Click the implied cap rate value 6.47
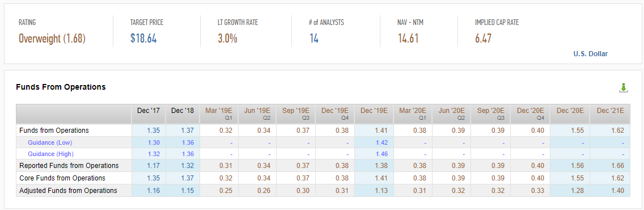 [x=484, y=39]
